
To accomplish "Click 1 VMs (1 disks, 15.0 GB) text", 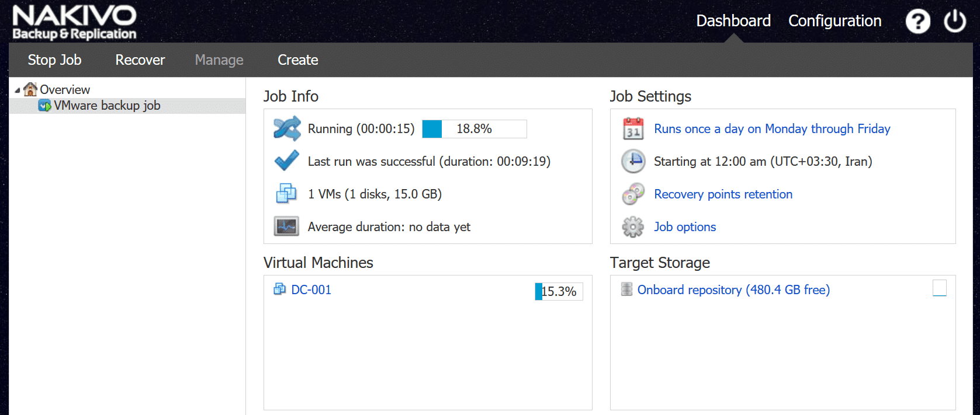I will (375, 194).
